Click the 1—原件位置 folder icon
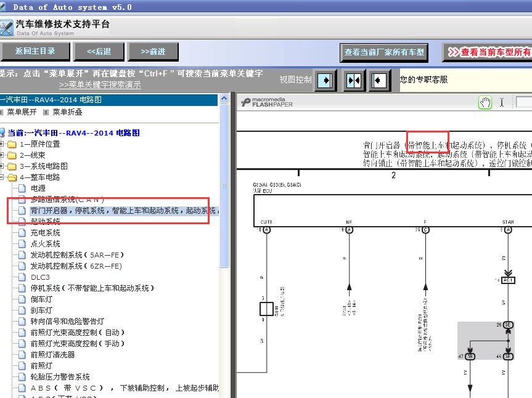This screenshot has height=398, width=532. 12,144
